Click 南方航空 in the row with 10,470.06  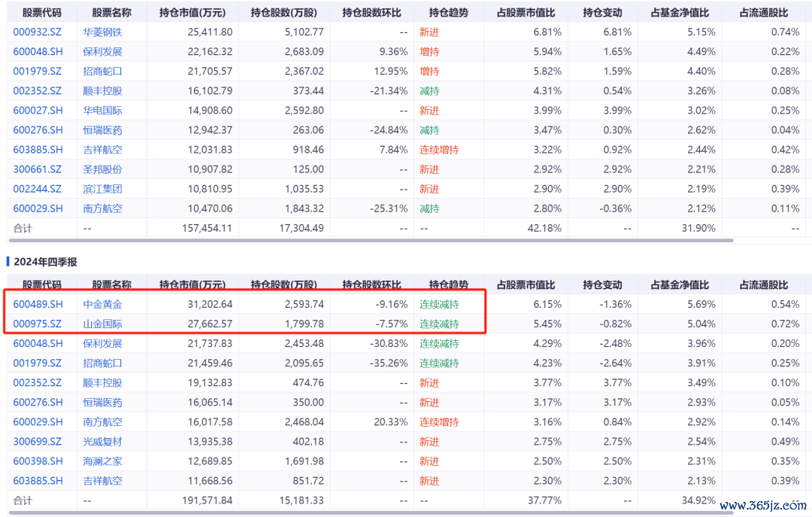tap(102, 209)
